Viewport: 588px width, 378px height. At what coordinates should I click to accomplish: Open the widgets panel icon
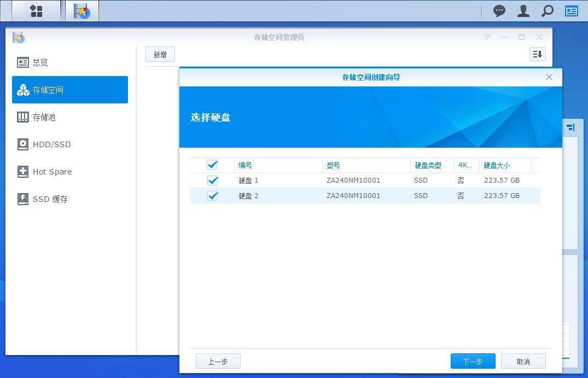point(572,11)
